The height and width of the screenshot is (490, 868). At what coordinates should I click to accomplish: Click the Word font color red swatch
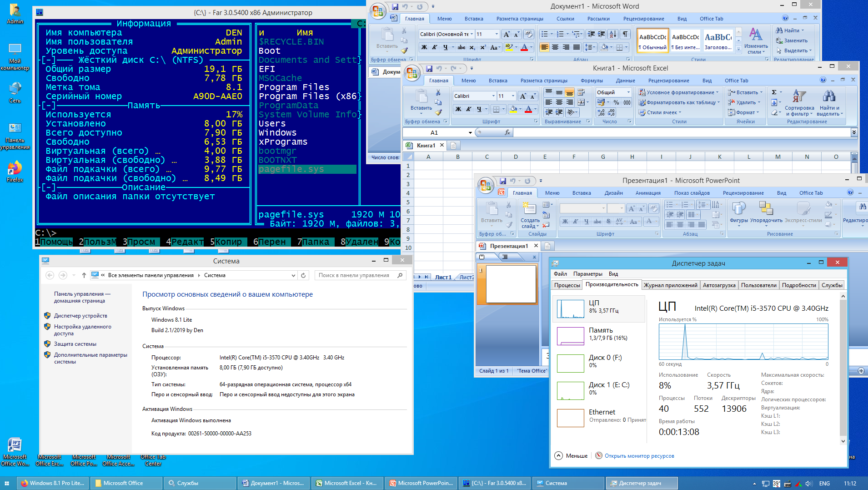pyautogui.click(x=524, y=47)
